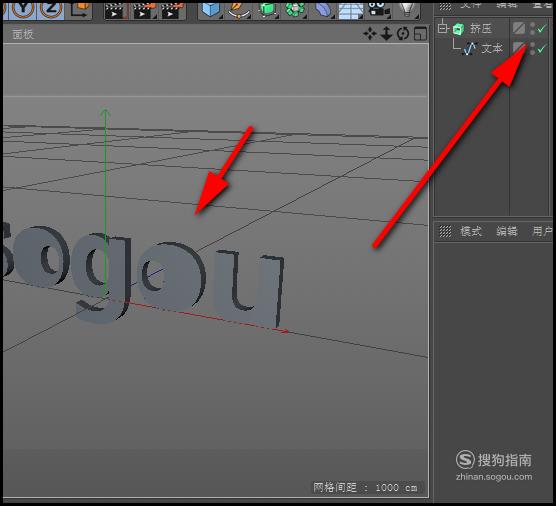
Task: Click the viewport zoom camera icon
Action: pyautogui.click(x=386, y=34)
